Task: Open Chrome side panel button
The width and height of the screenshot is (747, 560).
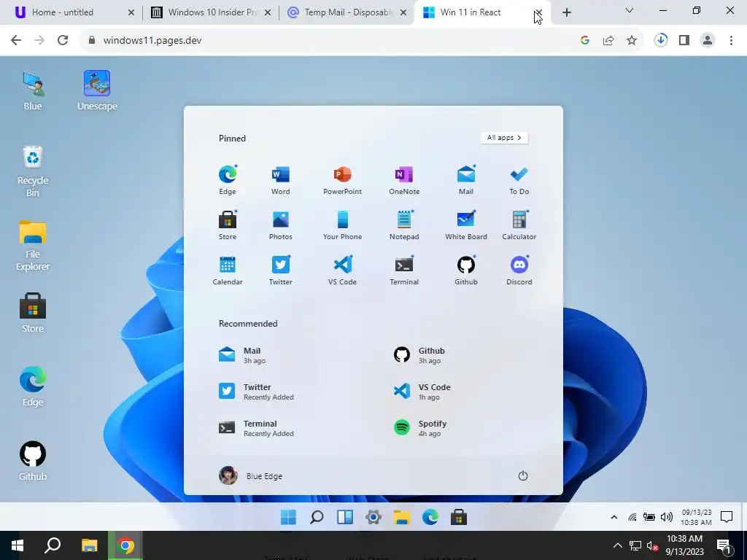Action: click(x=684, y=41)
